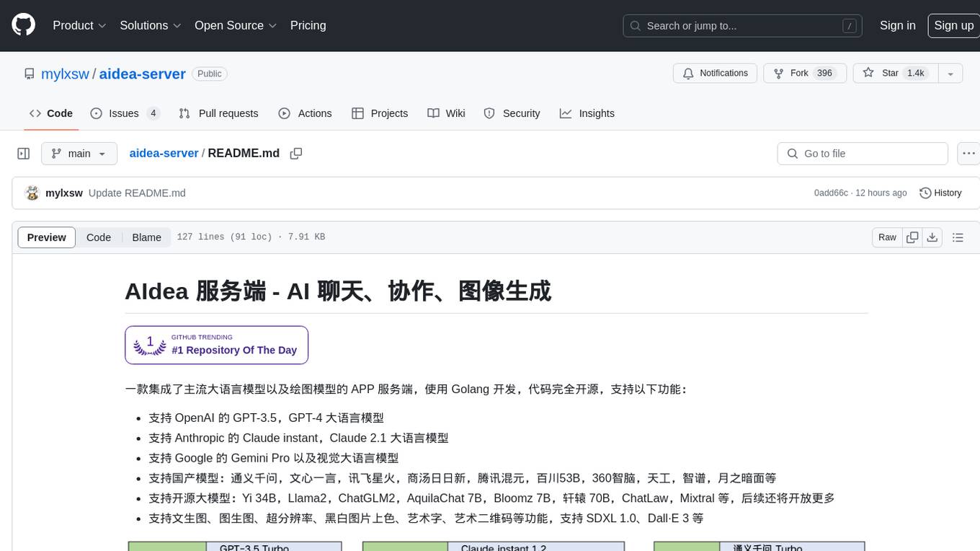Image resolution: width=980 pixels, height=551 pixels.
Task: Open the #1 Repository Of The Day badge
Action: (x=216, y=345)
